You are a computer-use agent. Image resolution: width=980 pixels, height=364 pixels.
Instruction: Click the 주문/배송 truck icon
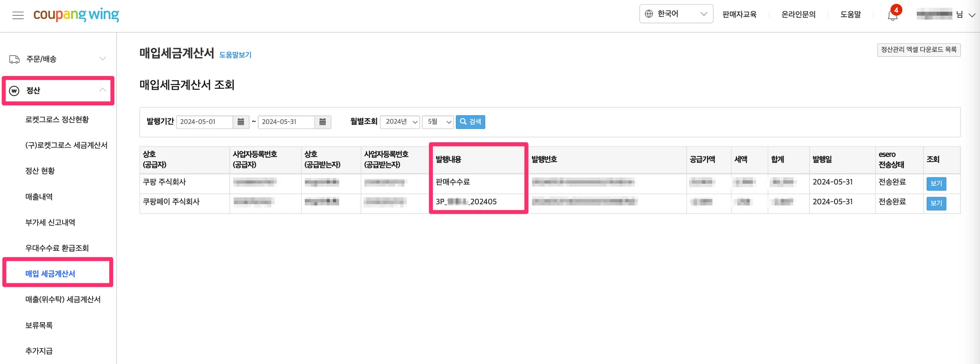click(14, 59)
